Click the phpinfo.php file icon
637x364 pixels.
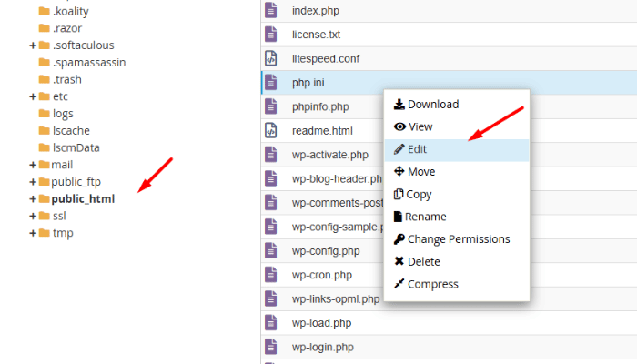[x=270, y=106]
